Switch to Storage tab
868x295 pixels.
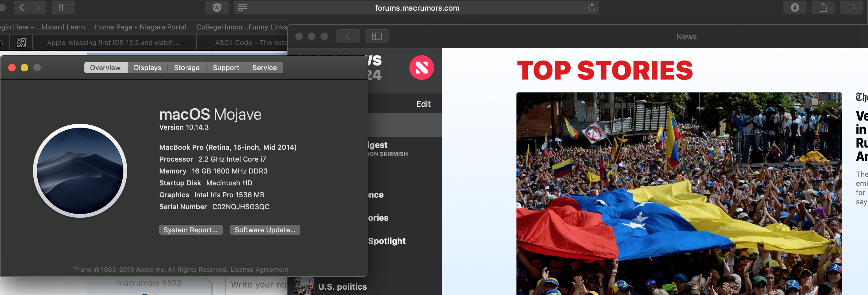click(187, 68)
